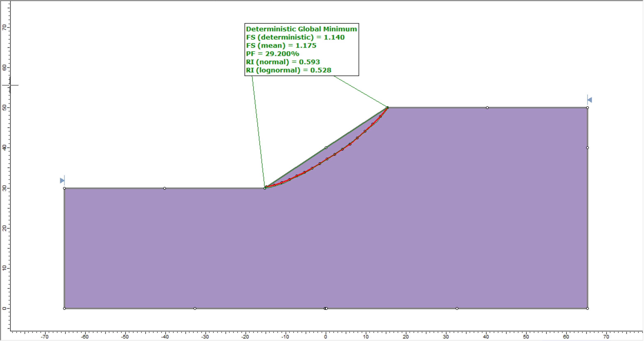Image resolution: width=644 pixels, height=341 pixels.
Task: Select the right slope limit triangle marker
Action: [590, 100]
